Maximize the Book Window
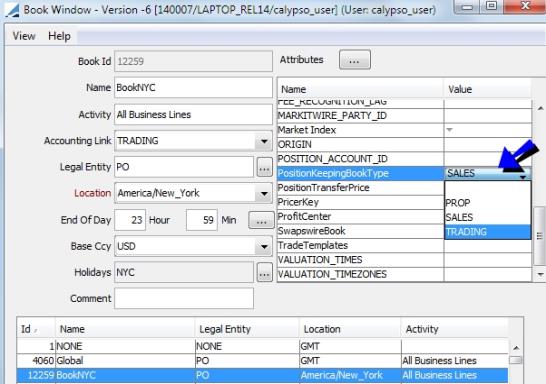Image resolution: width=546 pixels, height=384 pixels. pyautogui.click(x=492, y=6)
